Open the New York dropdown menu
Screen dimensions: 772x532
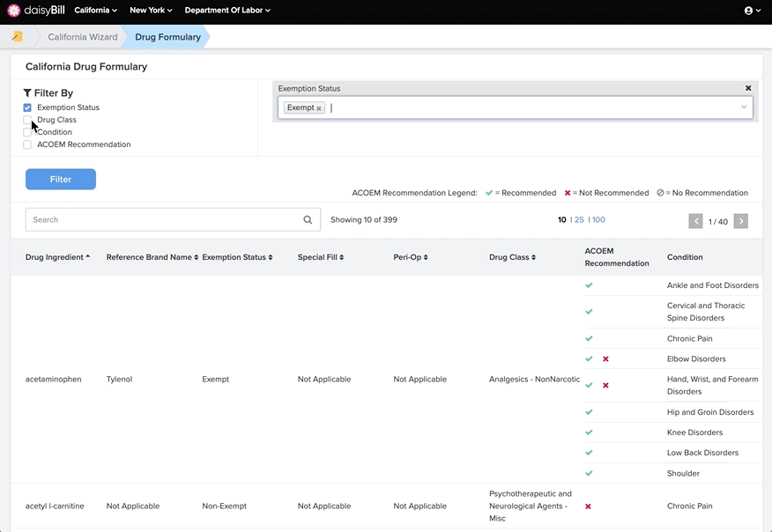click(x=151, y=10)
